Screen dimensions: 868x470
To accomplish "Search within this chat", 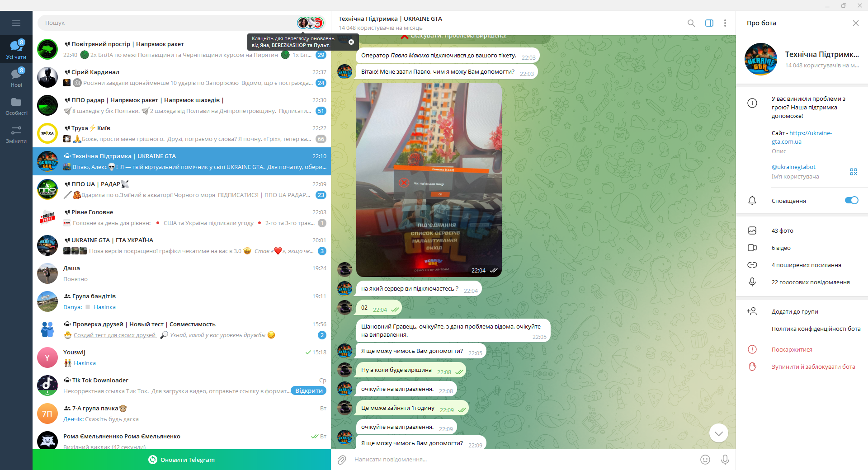I will tap(691, 23).
